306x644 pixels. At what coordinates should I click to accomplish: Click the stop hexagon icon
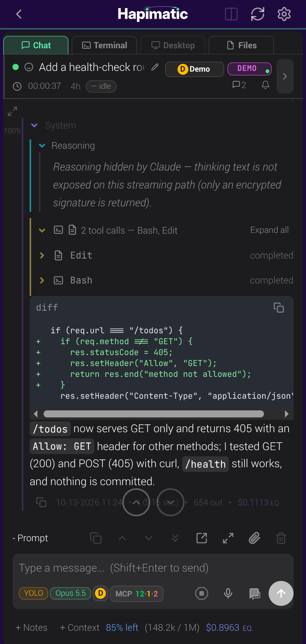pyautogui.click(x=202, y=593)
